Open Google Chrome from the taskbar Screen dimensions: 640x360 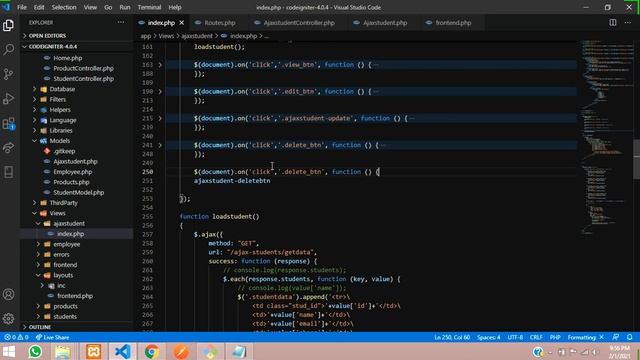152,351
